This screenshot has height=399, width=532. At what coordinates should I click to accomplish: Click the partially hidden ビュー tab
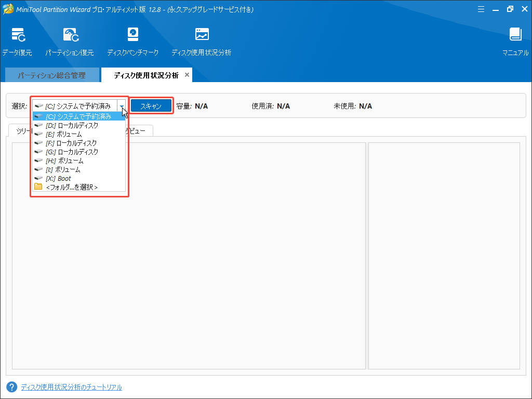click(139, 130)
